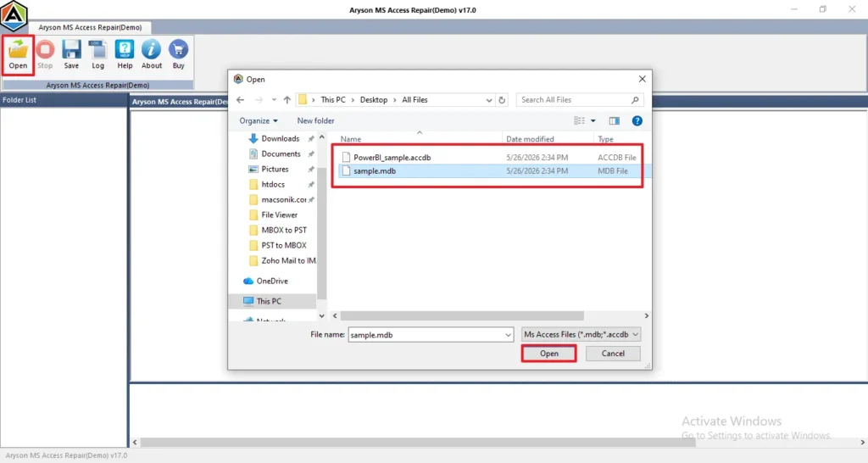
Task: Open the About info icon
Action: coord(151,55)
